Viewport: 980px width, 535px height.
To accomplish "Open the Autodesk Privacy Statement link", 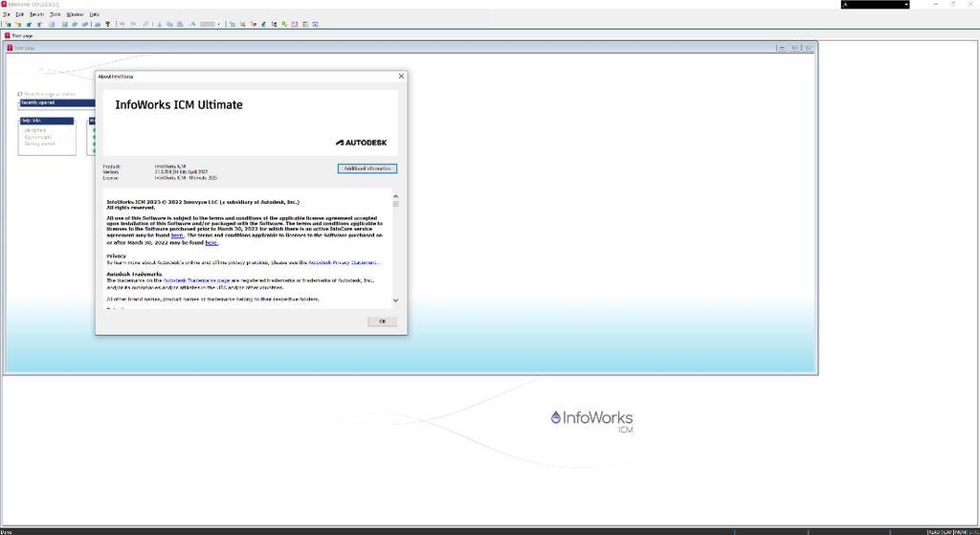I will point(343,263).
